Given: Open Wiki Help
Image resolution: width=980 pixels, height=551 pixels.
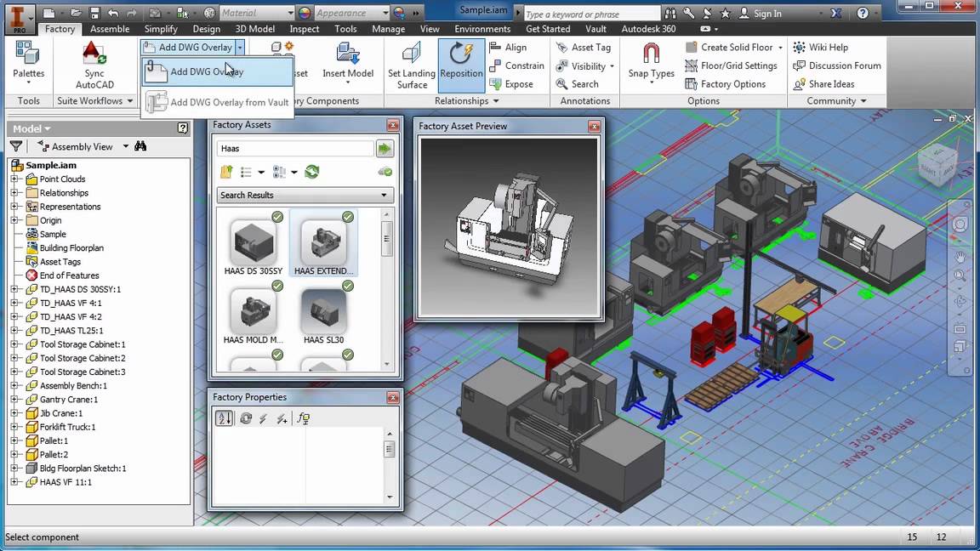Looking at the screenshot, I should pos(821,47).
